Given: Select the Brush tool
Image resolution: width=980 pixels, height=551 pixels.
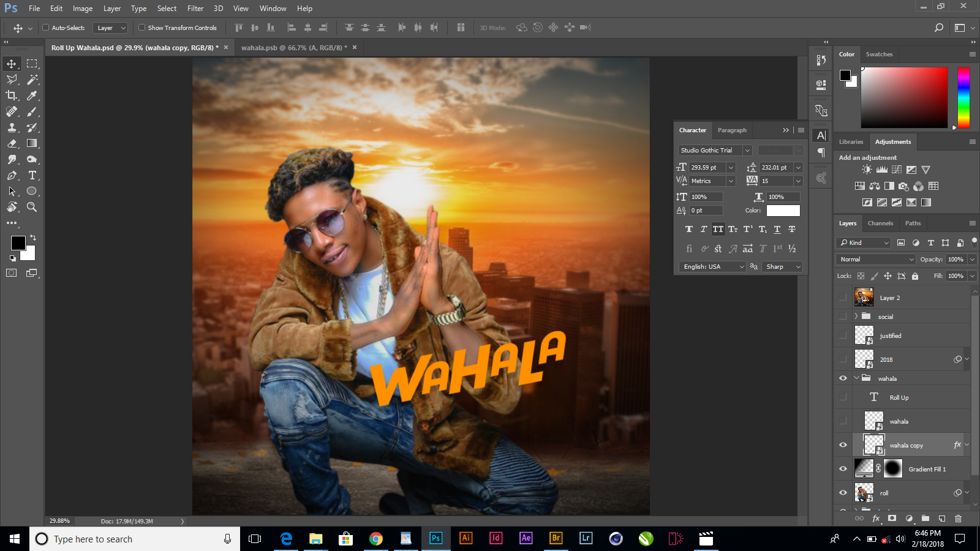Looking at the screenshot, I should pos(32,111).
